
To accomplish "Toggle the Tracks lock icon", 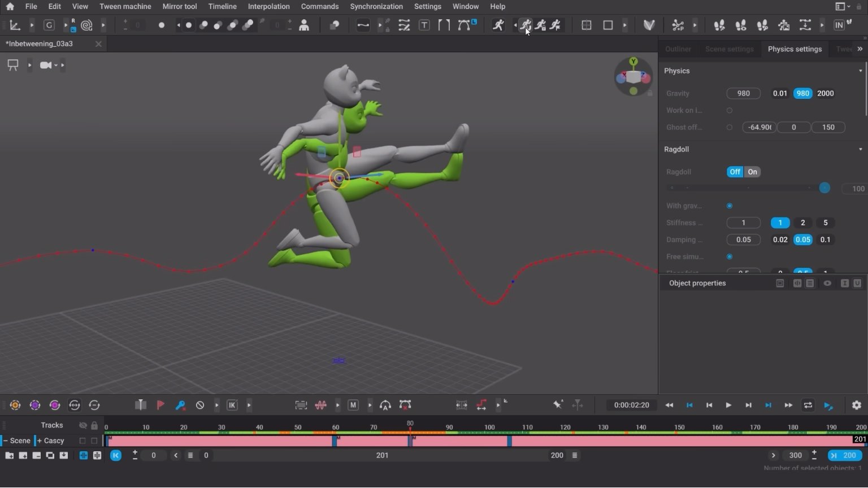I will tap(94, 425).
